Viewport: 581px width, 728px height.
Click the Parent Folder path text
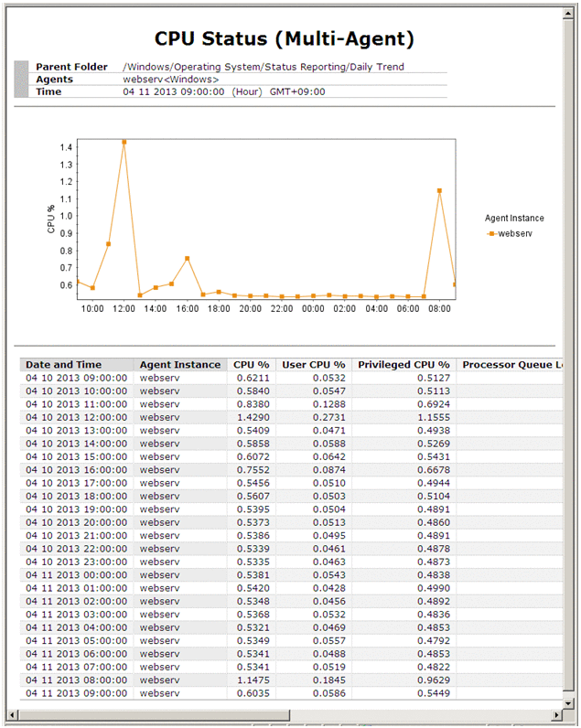click(x=264, y=67)
